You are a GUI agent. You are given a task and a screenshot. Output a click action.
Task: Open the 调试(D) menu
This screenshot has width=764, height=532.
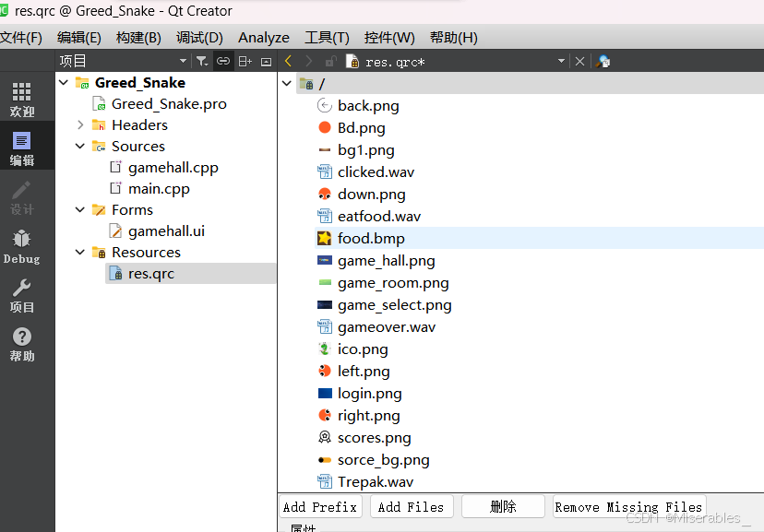click(199, 38)
